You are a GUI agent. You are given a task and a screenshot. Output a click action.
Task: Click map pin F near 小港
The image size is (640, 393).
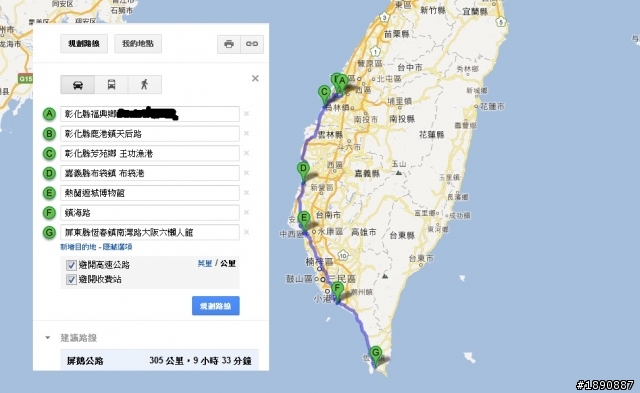coord(337,291)
